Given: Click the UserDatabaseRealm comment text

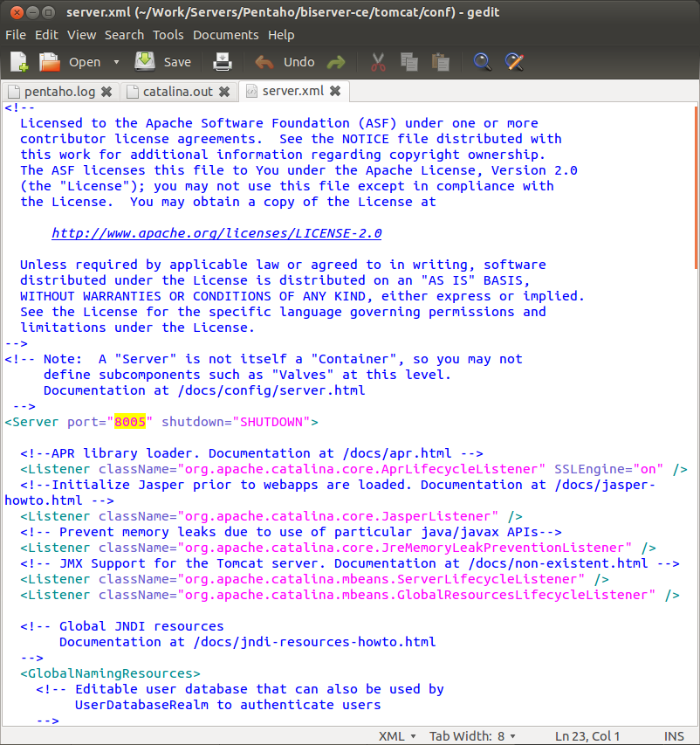Looking at the screenshot, I should [141, 705].
